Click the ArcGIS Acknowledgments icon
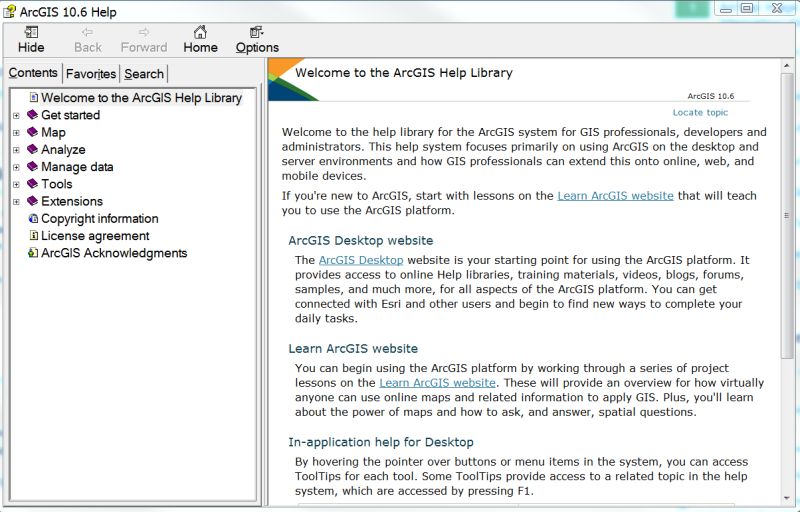The image size is (800, 512). (x=33, y=253)
